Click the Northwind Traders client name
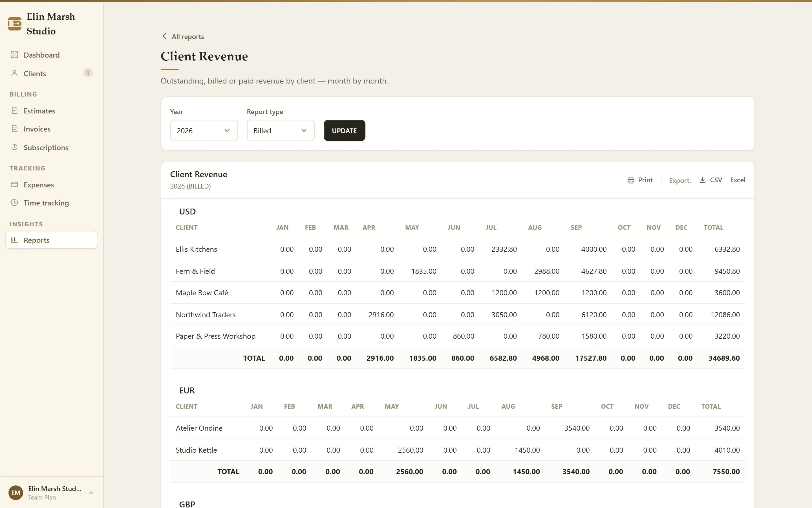 pyautogui.click(x=206, y=315)
